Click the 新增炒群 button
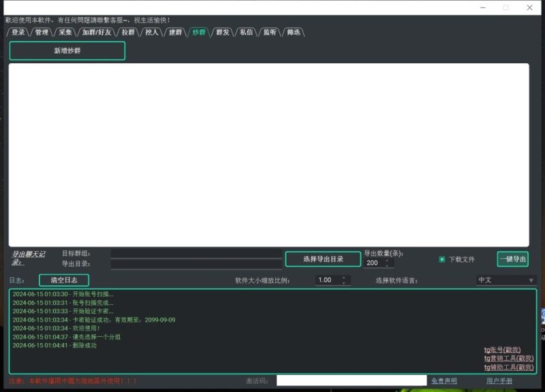 tap(67, 50)
